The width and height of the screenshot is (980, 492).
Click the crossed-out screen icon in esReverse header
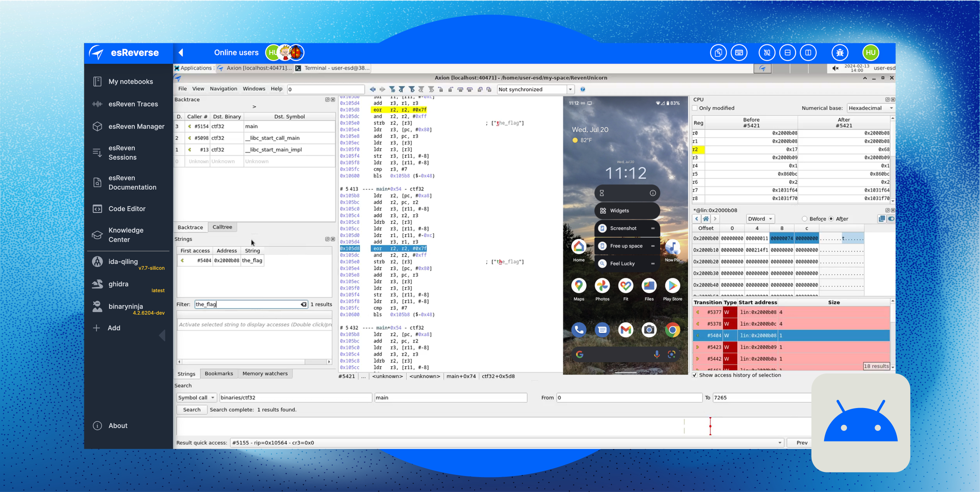click(x=767, y=53)
